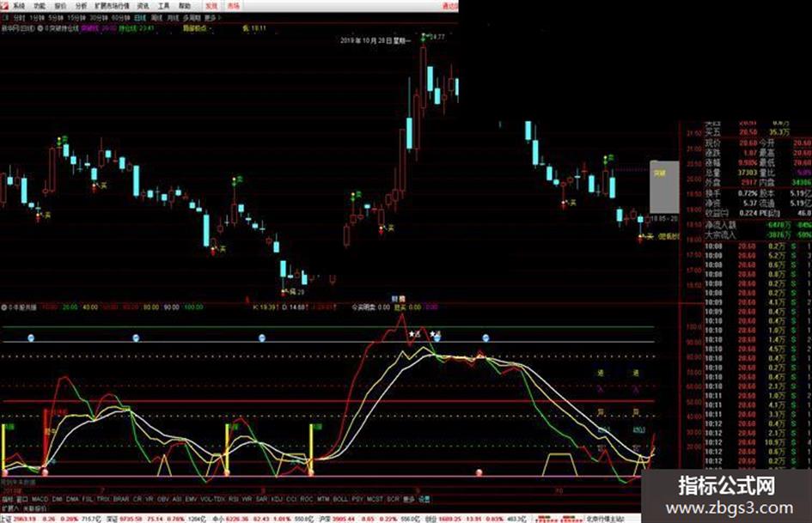The image size is (812, 523).
Task: Select the MCST indicator tab
Action: 375,499
